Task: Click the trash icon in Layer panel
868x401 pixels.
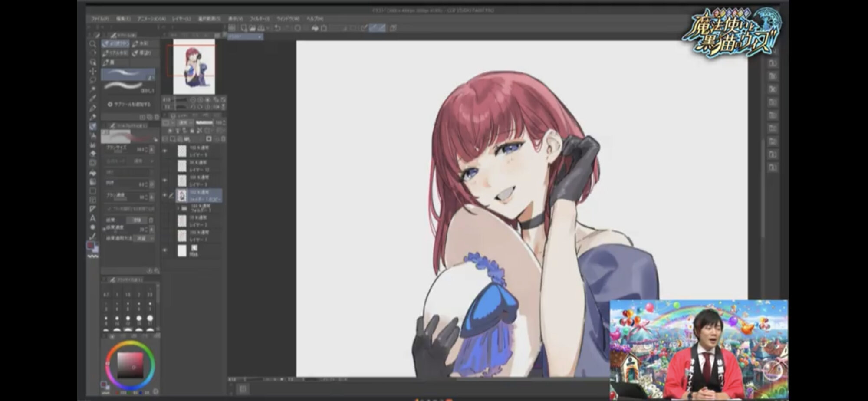Action: 223,139
